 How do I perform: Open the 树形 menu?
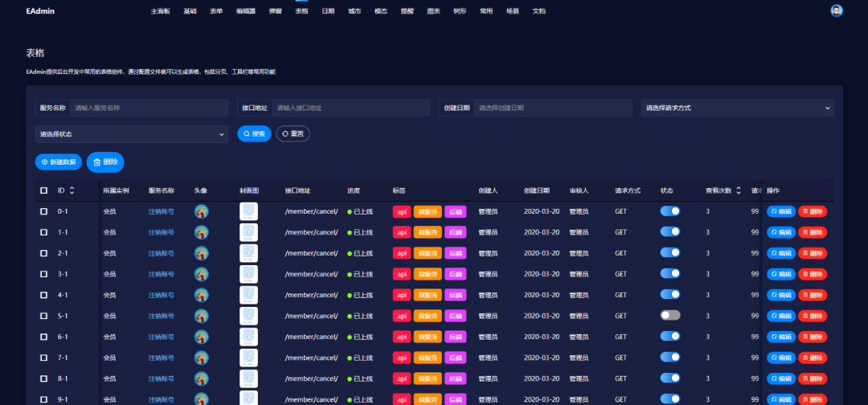(460, 11)
